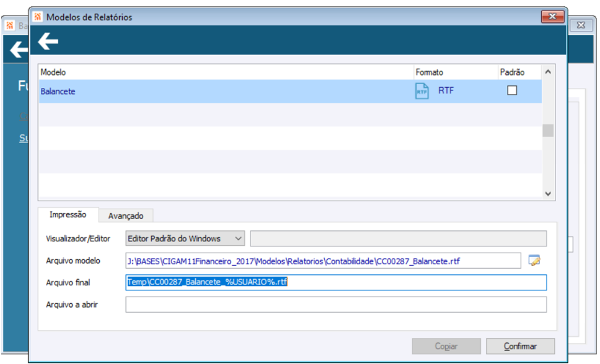This screenshot has height=364, width=600.
Task: Select the Balancete model row
Action: tap(290, 91)
